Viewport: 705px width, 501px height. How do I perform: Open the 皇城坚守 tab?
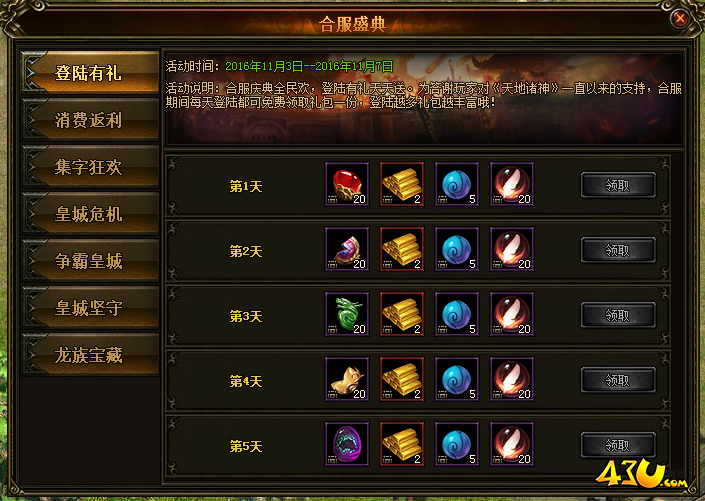point(90,308)
